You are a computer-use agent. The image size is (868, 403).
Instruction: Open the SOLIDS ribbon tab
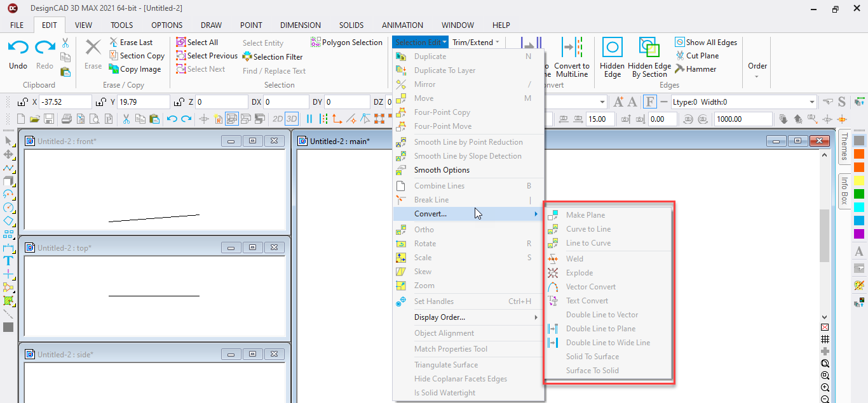point(351,25)
